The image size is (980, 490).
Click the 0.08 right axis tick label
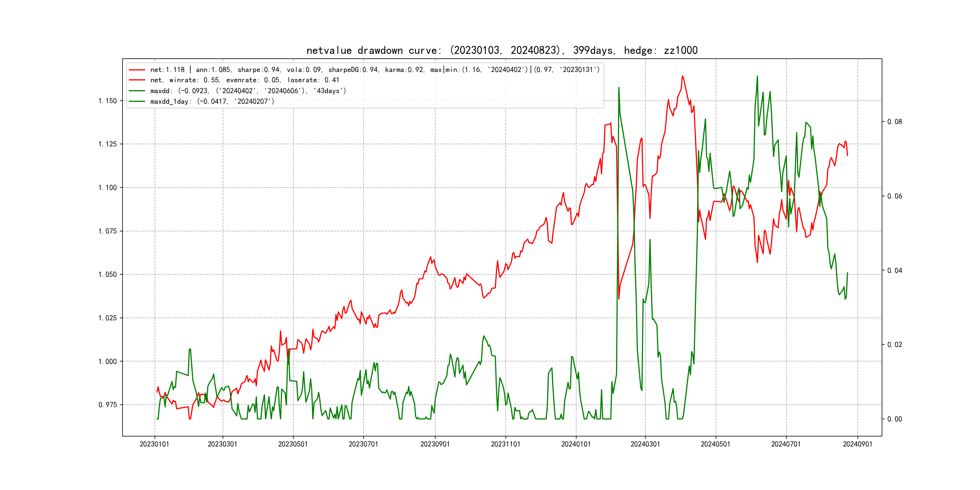point(894,122)
